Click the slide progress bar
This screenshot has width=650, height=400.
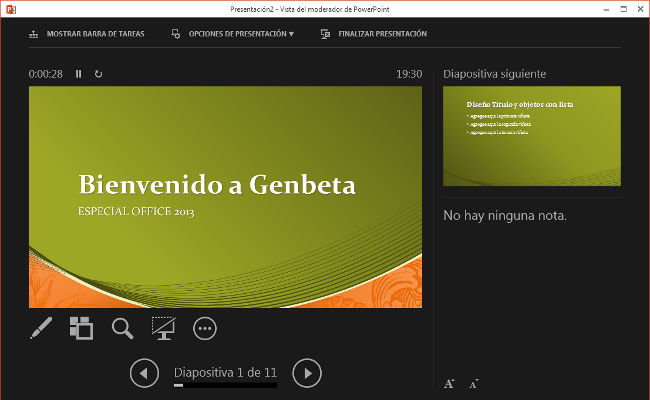point(225,385)
